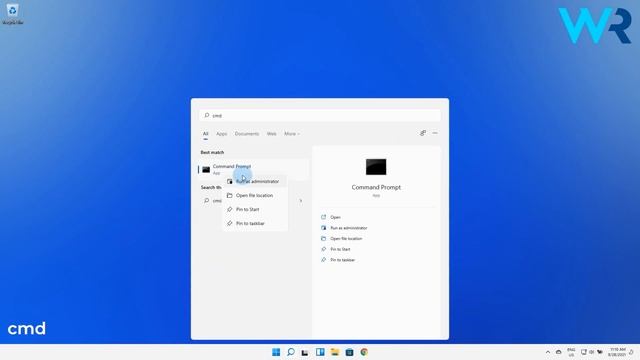Launch File Explorer from the taskbar
Screen dimensions: 640x360
tap(335, 352)
